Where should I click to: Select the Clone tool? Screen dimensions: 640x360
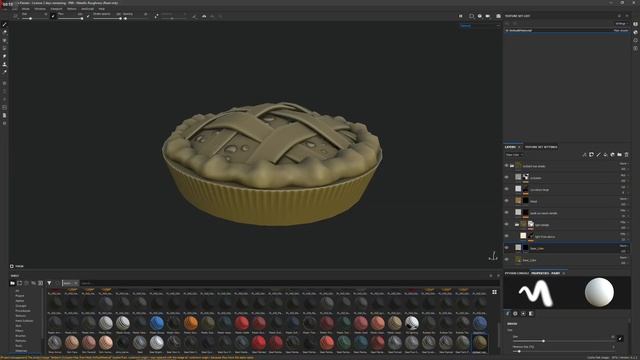pyautogui.click(x=4, y=64)
